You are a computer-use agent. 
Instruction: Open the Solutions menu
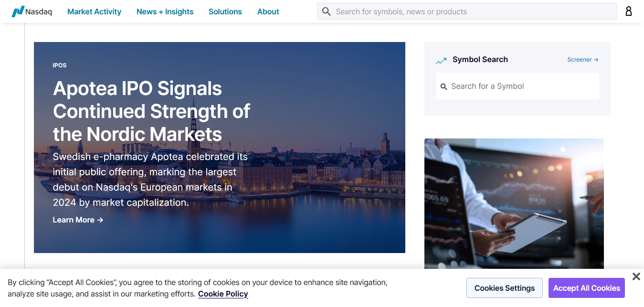(x=225, y=11)
